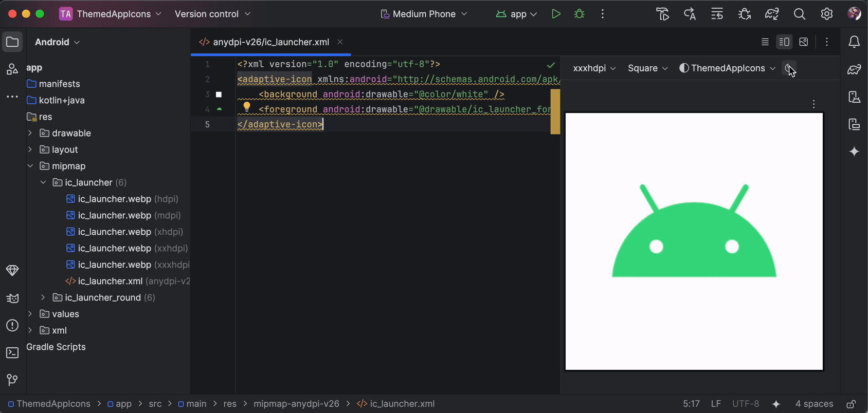Open more run actions next to the debug button

tap(603, 14)
